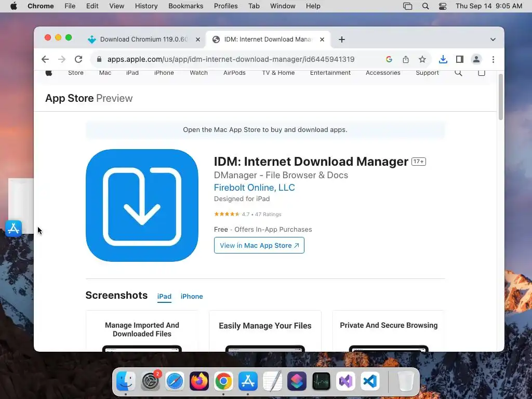Go back with the browser back arrow
This screenshot has height=399, width=532.
pyautogui.click(x=45, y=59)
